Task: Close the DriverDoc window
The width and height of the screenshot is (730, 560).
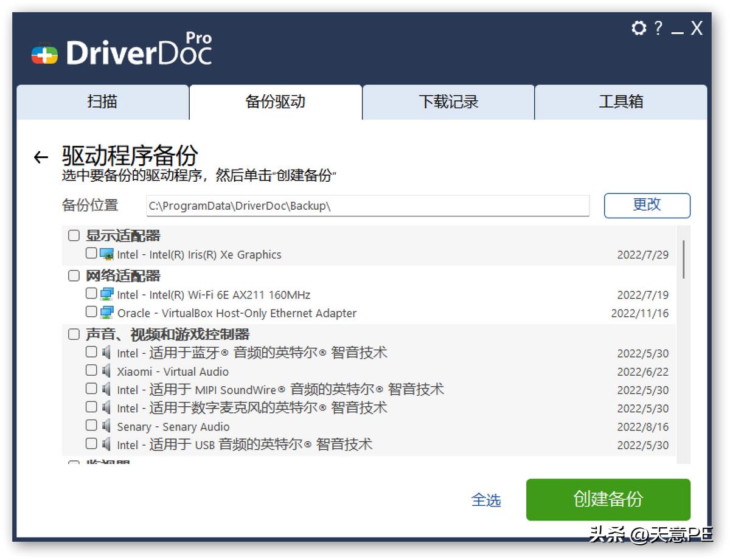Action: pyautogui.click(x=697, y=28)
